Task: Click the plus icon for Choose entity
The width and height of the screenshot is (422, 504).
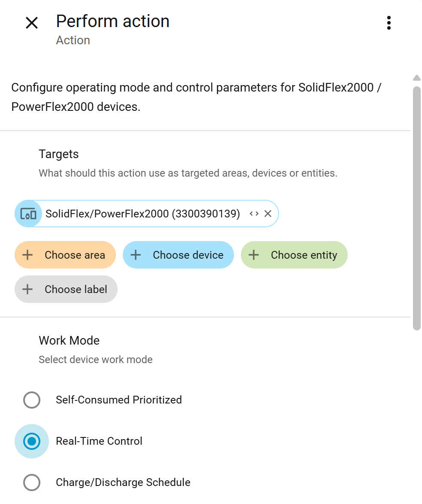Action: point(254,255)
